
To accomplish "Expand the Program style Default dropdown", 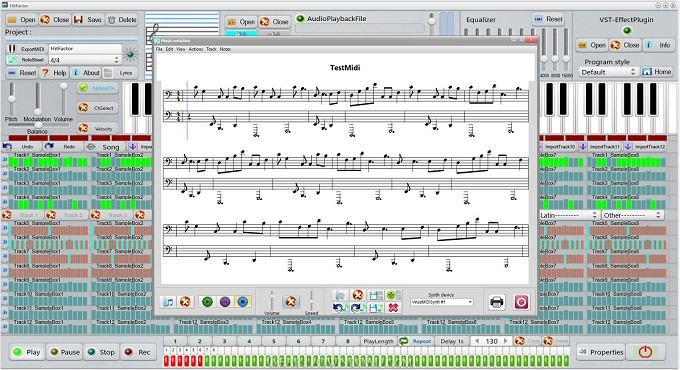I will (608, 72).
